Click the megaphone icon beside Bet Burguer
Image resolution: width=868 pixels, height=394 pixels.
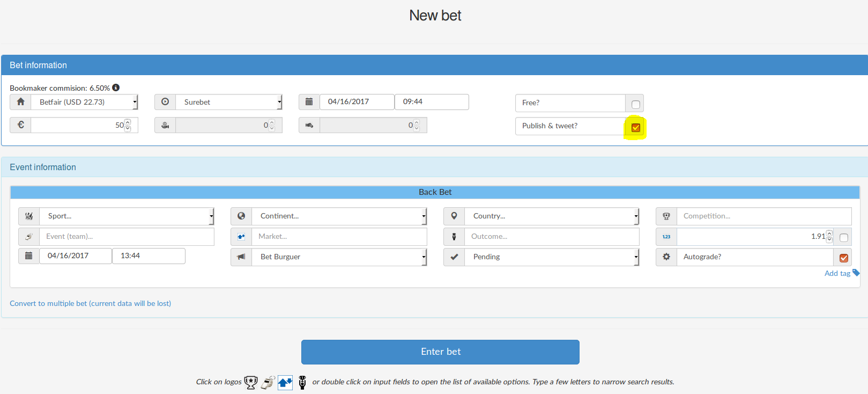click(x=241, y=257)
